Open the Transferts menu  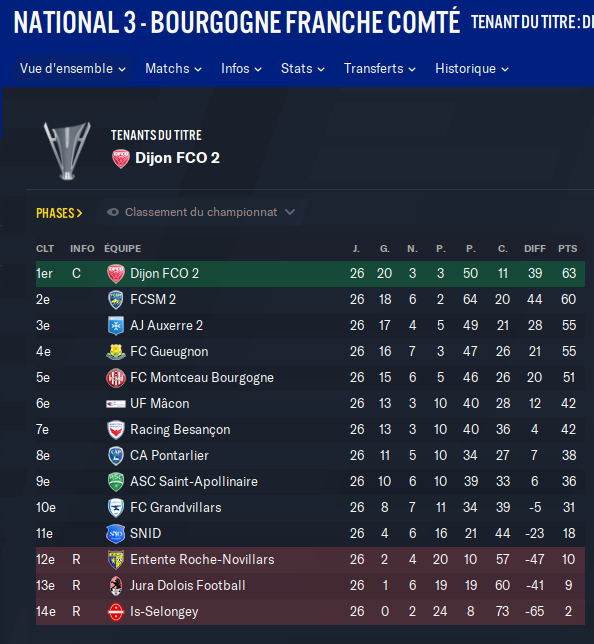380,69
